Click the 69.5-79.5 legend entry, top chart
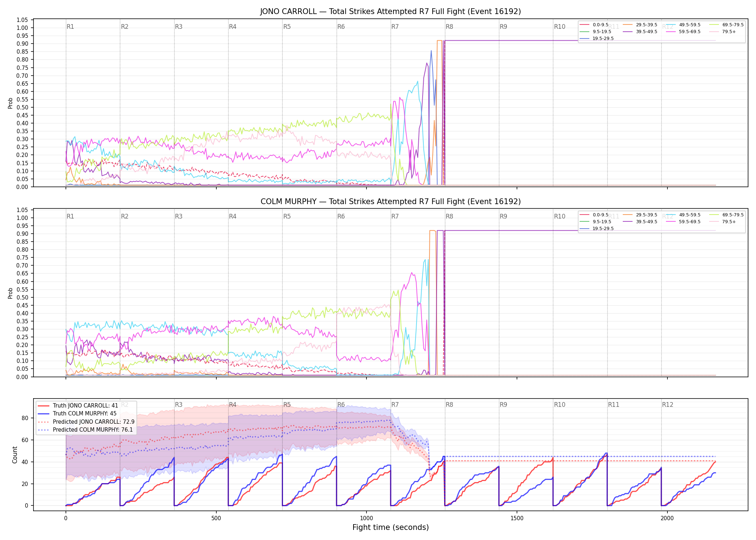Screen dimensions: 756x540 (x=726, y=25)
